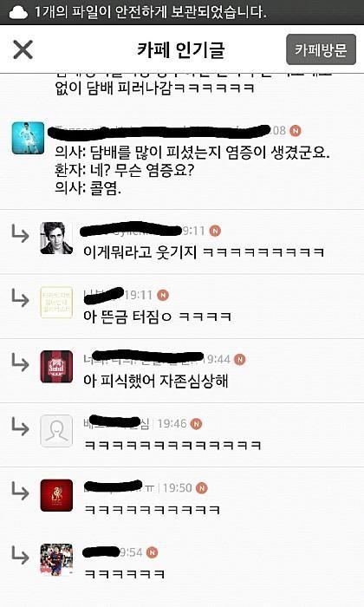Close the popular posts view with X

pos(23,50)
